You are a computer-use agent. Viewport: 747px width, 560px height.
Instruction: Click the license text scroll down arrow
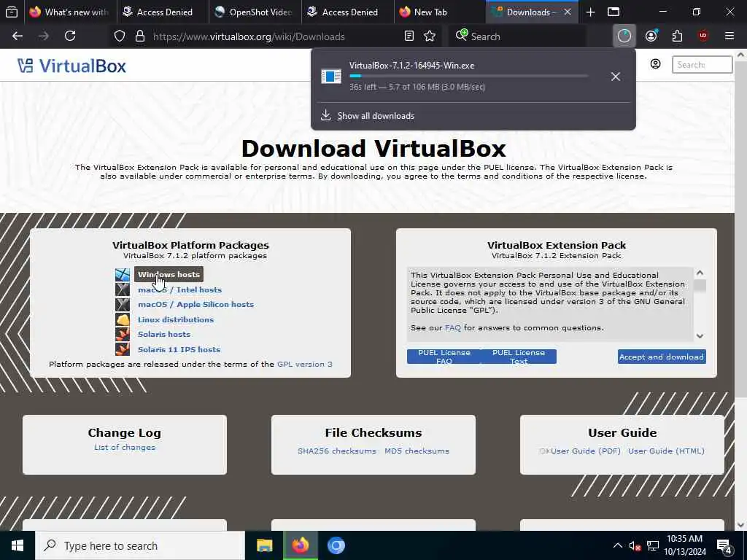(700, 335)
